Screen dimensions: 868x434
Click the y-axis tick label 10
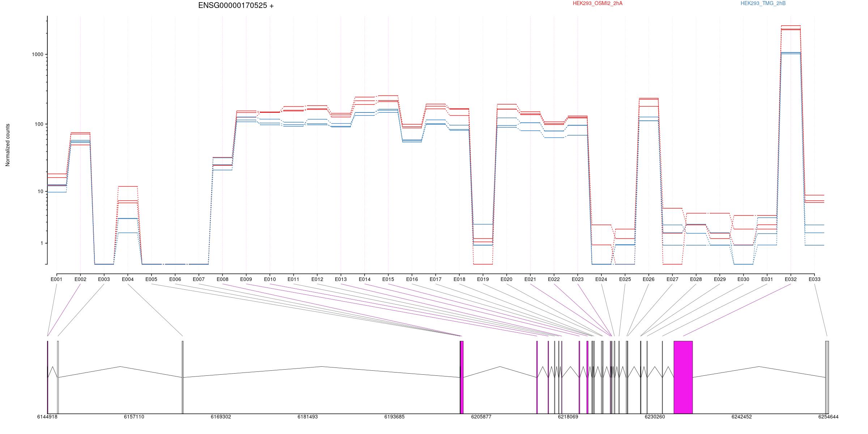[40, 191]
